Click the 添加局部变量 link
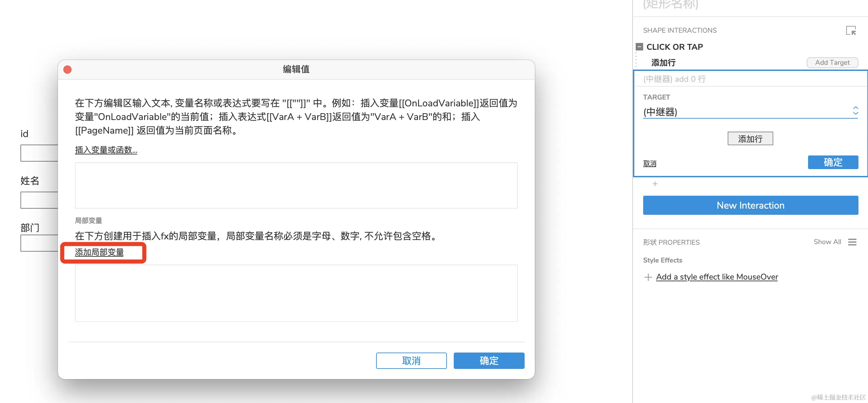 click(x=99, y=253)
